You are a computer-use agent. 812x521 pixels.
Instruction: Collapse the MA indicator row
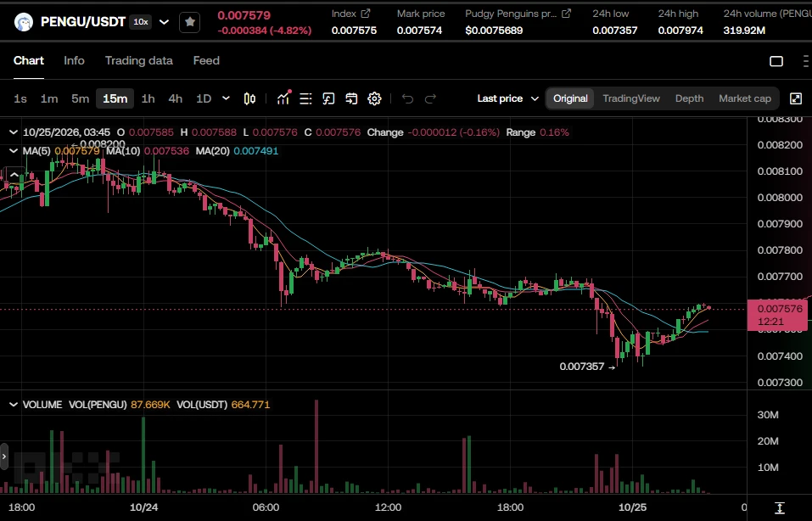[14, 151]
